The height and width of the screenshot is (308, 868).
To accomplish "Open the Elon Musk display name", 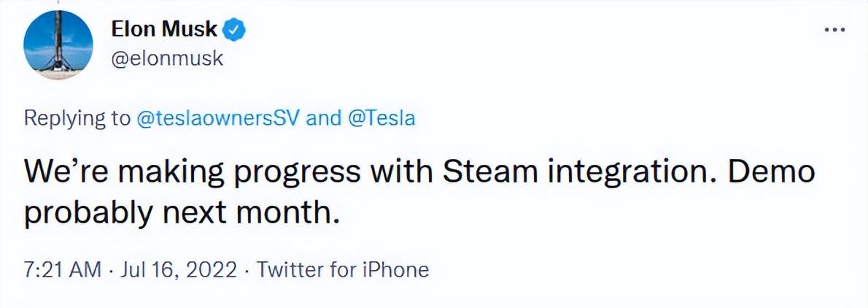I will tap(164, 29).
